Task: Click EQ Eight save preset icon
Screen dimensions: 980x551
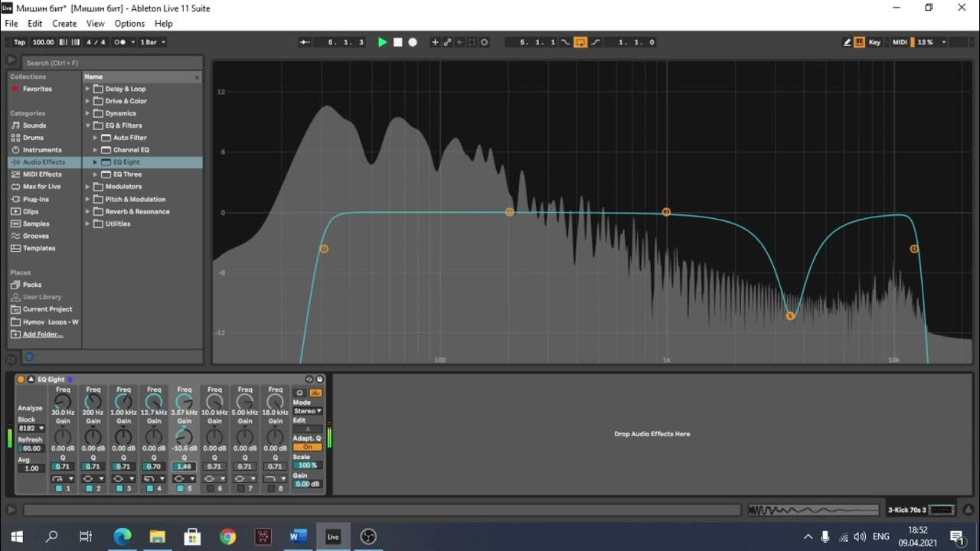Action: tap(319, 380)
